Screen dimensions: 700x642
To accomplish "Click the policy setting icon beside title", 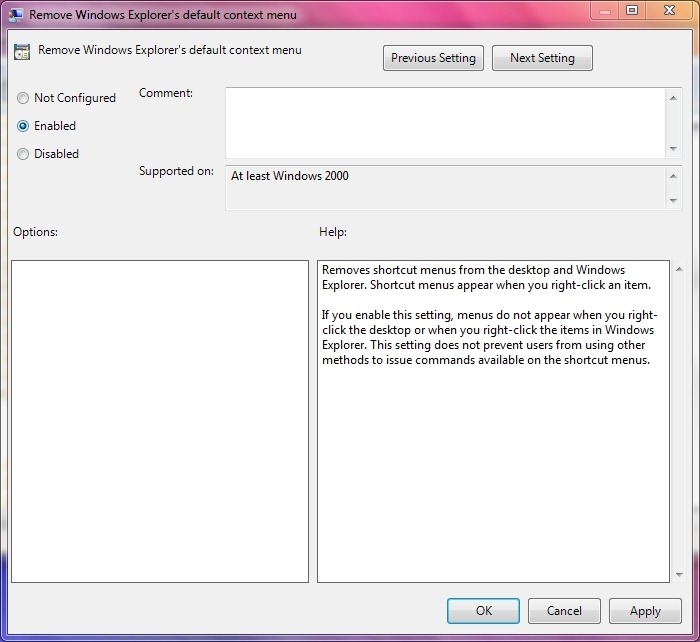I will point(22,52).
